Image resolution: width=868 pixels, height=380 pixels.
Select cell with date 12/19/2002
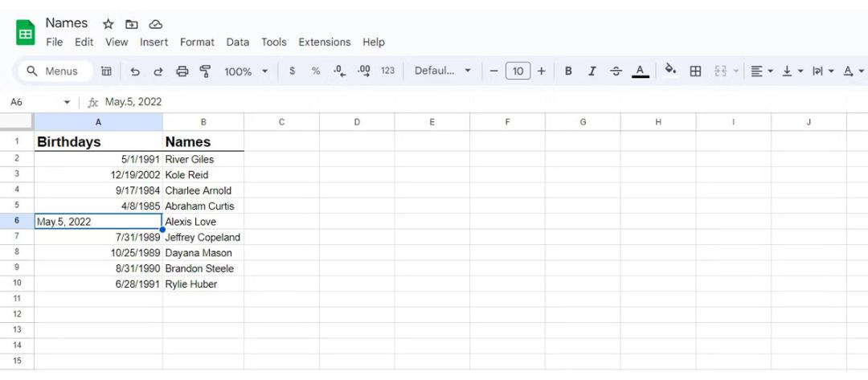99,175
